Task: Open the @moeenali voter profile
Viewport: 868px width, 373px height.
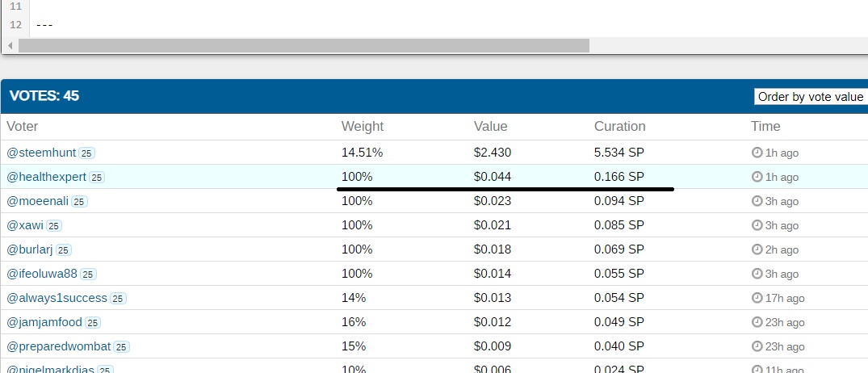Action: point(38,202)
